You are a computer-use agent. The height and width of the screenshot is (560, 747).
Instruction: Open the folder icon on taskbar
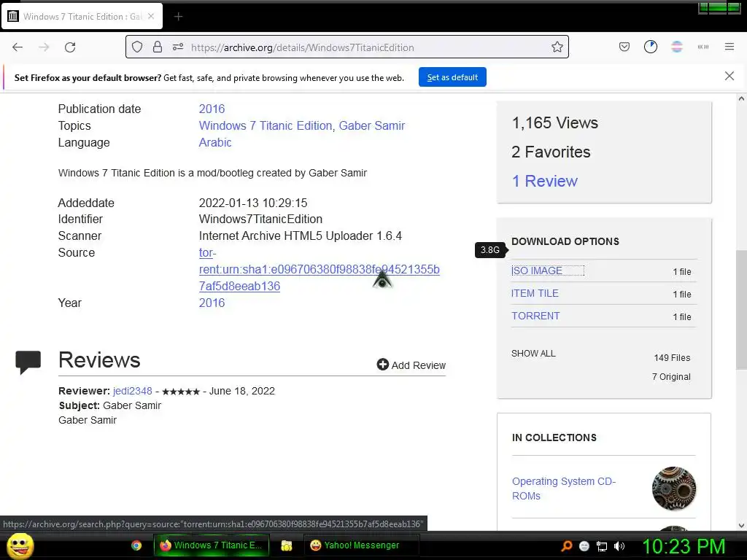286,545
